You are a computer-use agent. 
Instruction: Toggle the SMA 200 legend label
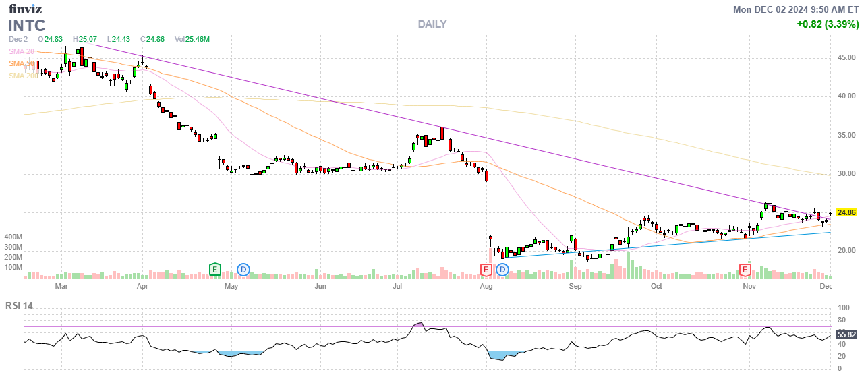click(x=23, y=76)
